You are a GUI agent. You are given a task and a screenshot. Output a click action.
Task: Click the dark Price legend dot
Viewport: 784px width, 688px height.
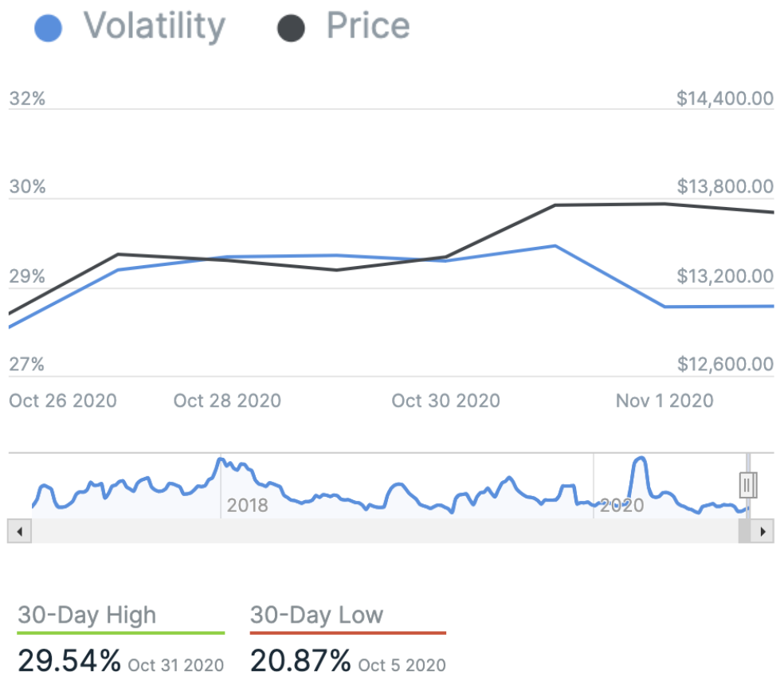click(x=291, y=29)
